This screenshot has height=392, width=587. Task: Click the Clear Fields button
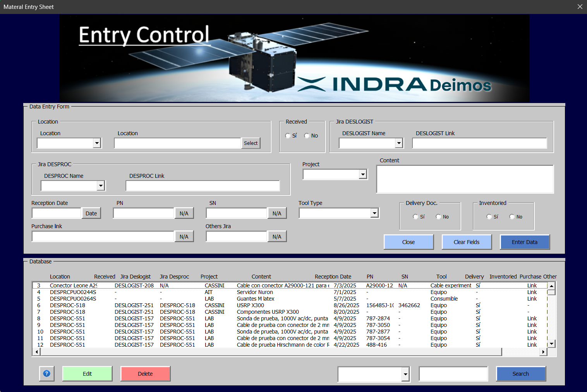coord(467,242)
